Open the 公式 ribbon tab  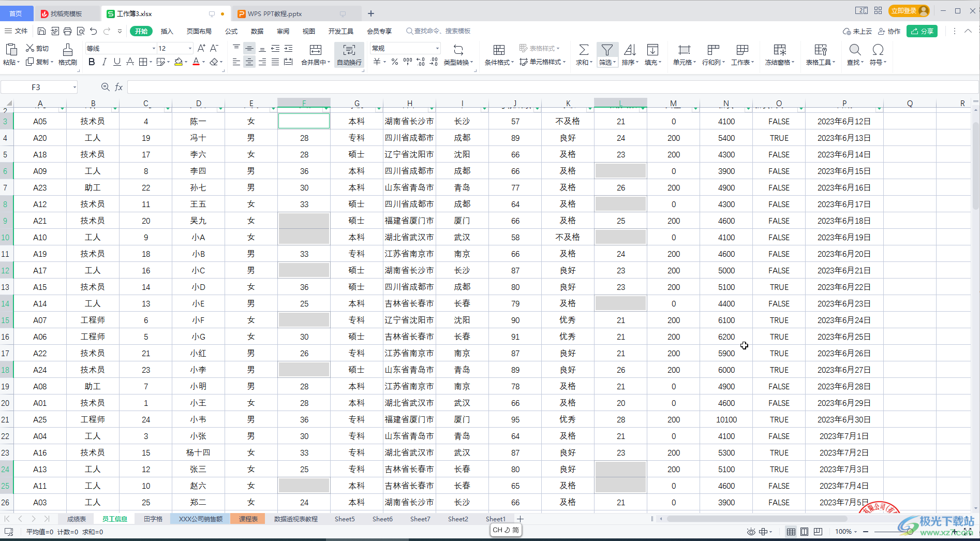coord(231,31)
